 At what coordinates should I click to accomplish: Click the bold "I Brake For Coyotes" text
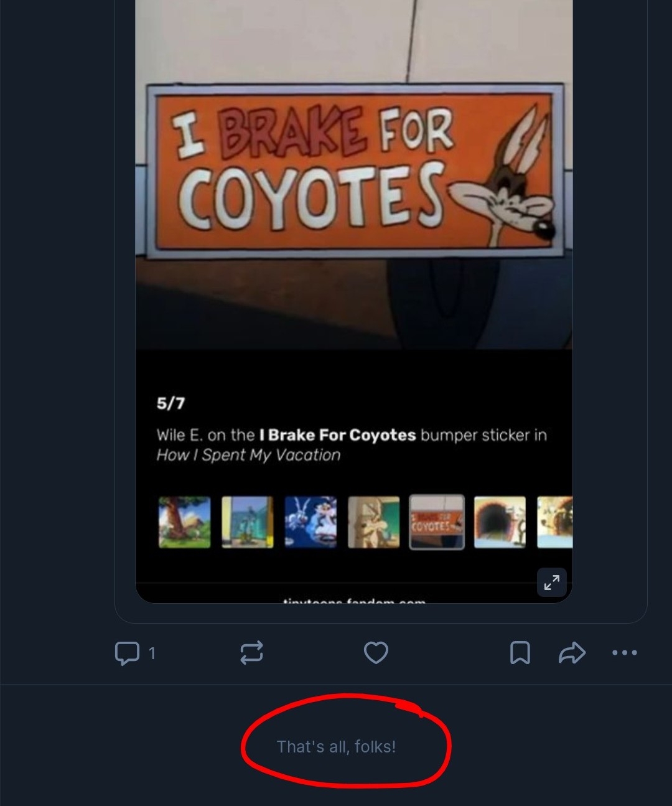pos(337,435)
